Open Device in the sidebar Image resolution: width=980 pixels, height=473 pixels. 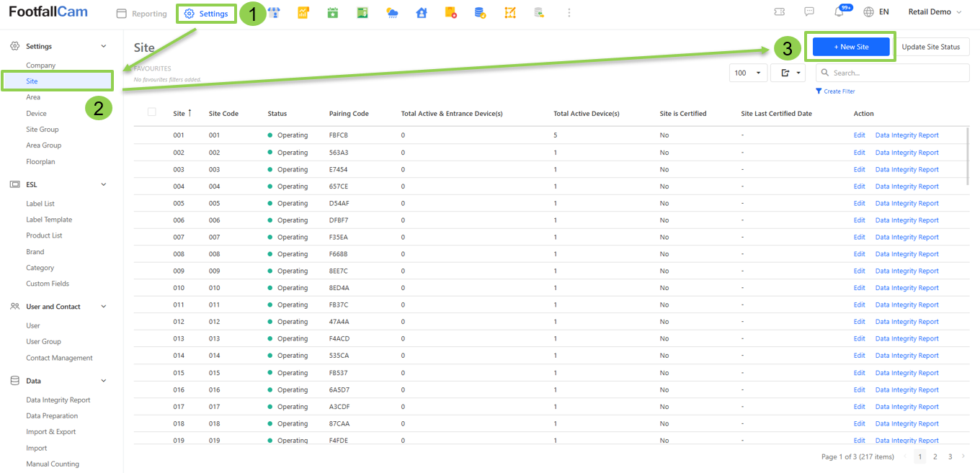[36, 114]
